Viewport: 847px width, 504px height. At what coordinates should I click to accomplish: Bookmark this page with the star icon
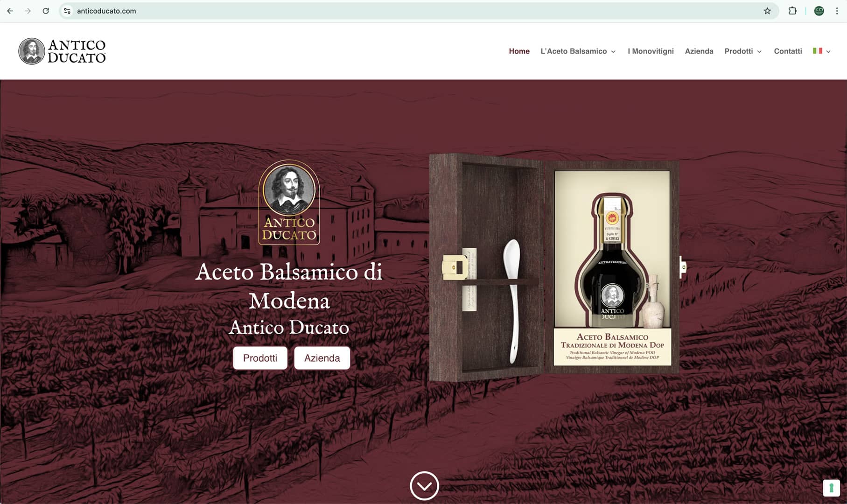767,11
